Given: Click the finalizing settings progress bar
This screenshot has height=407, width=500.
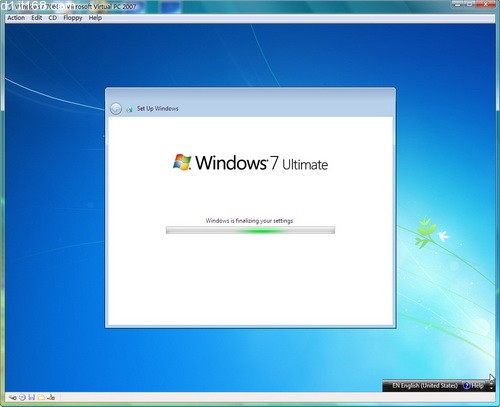Looking at the screenshot, I should 250,230.
